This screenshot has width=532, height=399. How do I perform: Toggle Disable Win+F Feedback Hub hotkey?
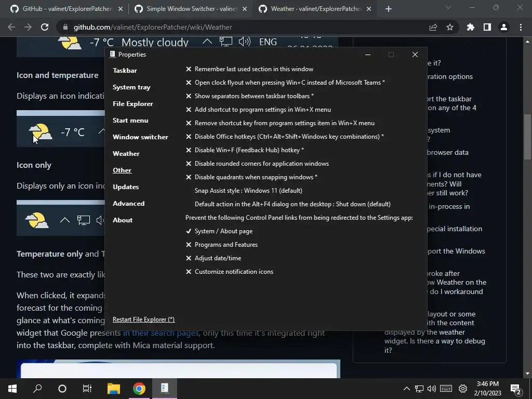[245, 150]
